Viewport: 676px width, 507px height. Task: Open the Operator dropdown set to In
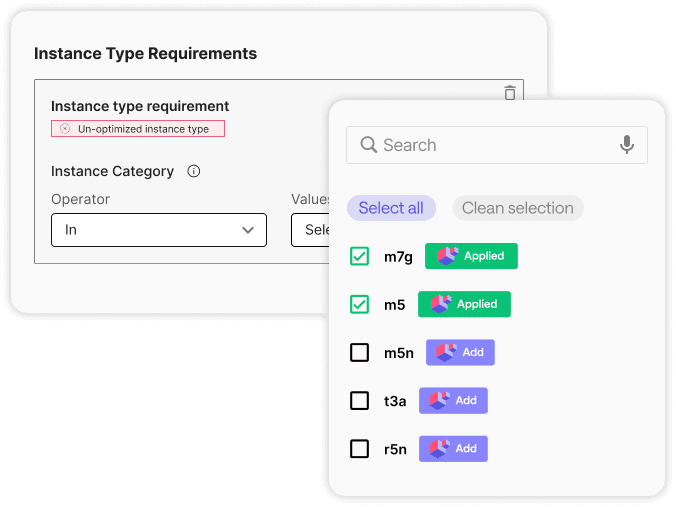[x=159, y=230]
